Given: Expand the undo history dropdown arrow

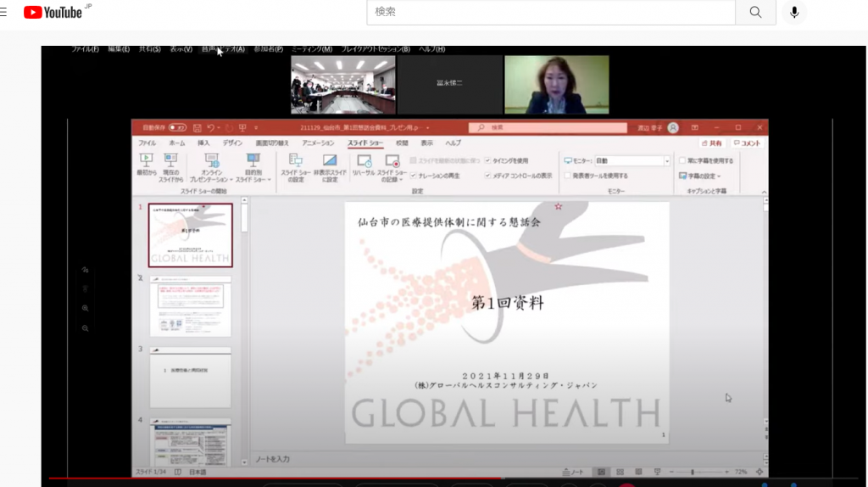Looking at the screenshot, I should coord(219,128).
